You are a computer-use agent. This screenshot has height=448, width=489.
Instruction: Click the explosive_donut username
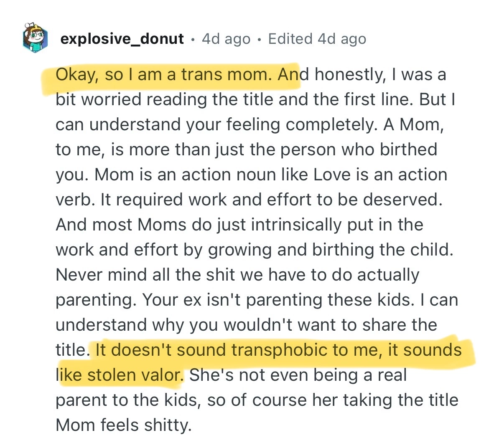pos(122,39)
